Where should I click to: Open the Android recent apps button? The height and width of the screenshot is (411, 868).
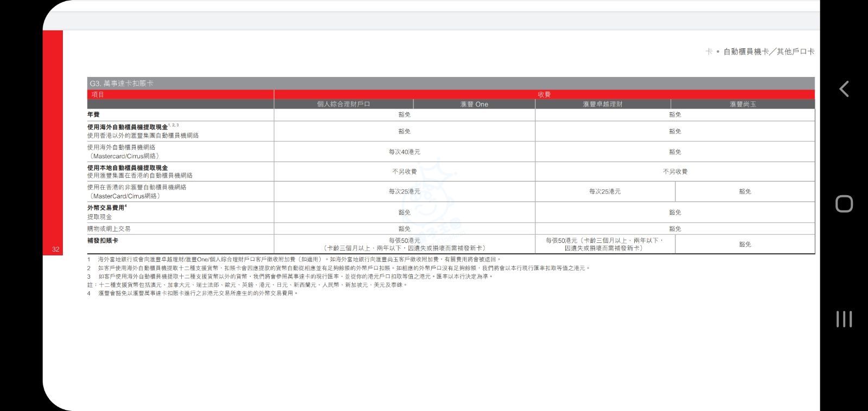point(844,319)
